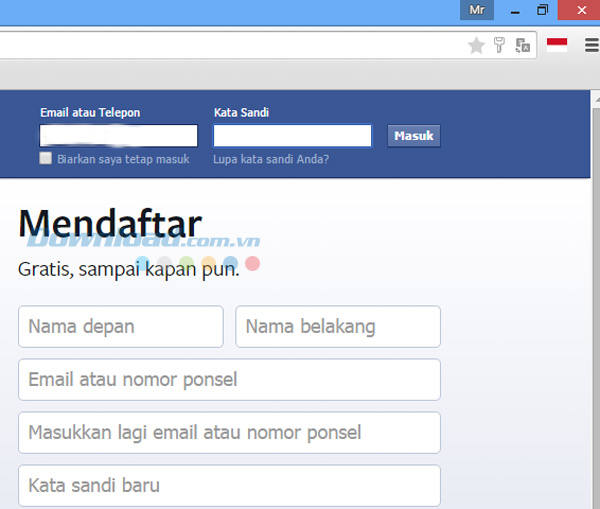Focus the Email atau Telepon login field
This screenshot has height=509, width=600.
[x=119, y=135]
